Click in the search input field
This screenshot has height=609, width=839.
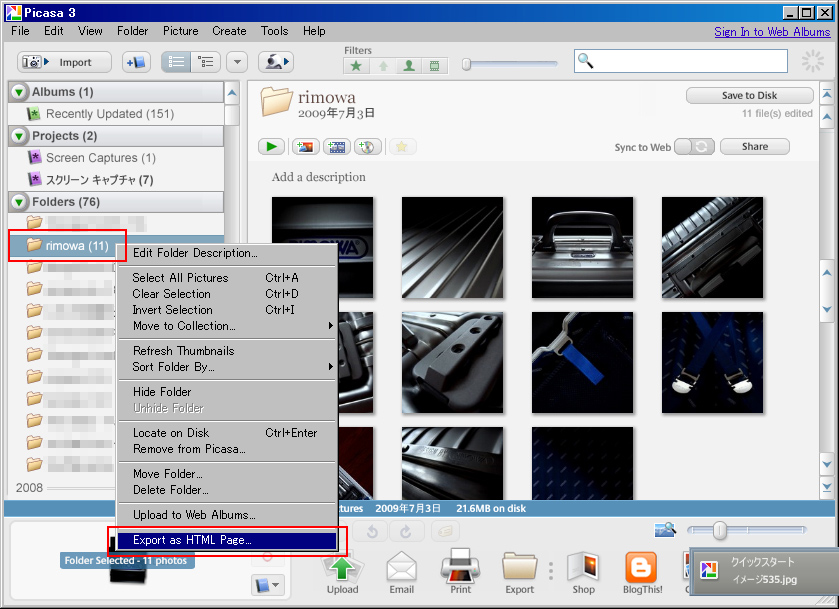click(x=688, y=62)
